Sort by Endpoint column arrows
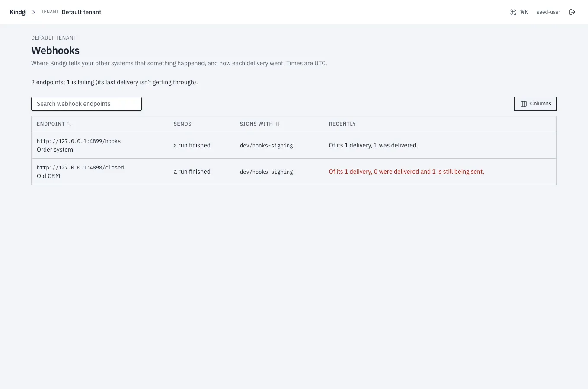 coord(69,124)
